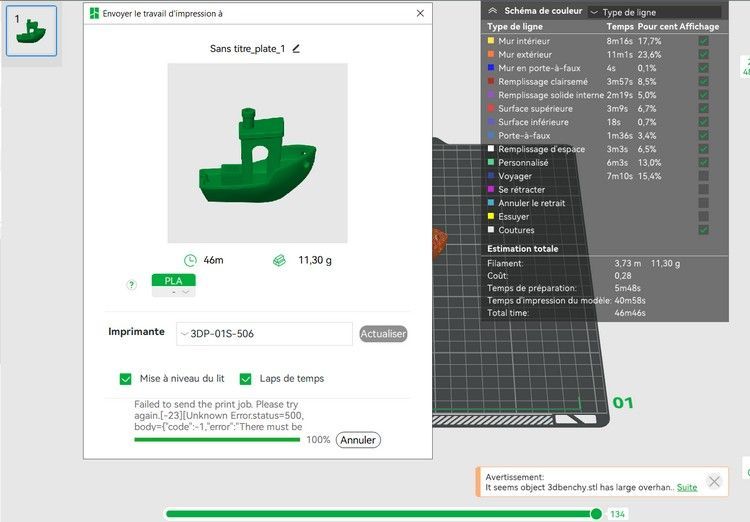The height and width of the screenshot is (522, 750).
Task: Toggle Mur en porte-à-faux display checkbox
Action: 703,68
